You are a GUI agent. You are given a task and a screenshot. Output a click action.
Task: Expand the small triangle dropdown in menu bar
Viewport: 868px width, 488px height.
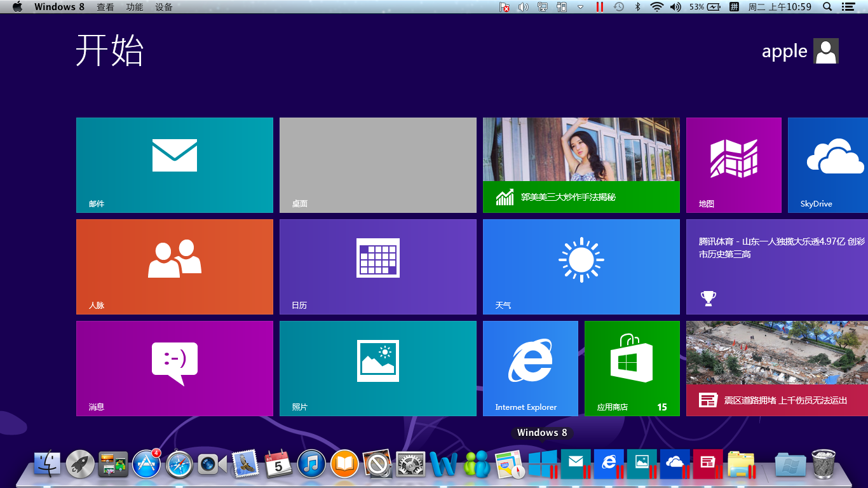580,7
